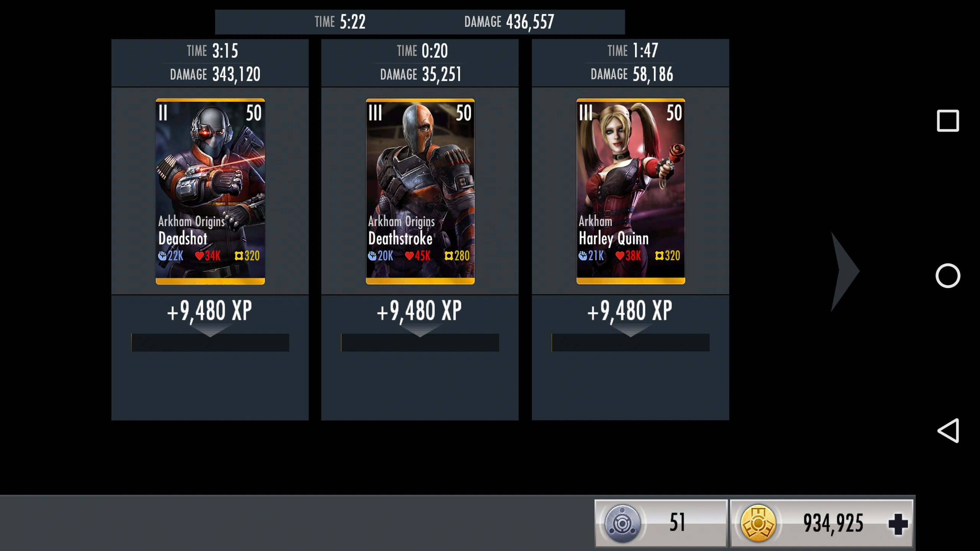This screenshot has width=980, height=551.
Task: Select the Arkham Origins Deadshot card
Action: point(210,191)
